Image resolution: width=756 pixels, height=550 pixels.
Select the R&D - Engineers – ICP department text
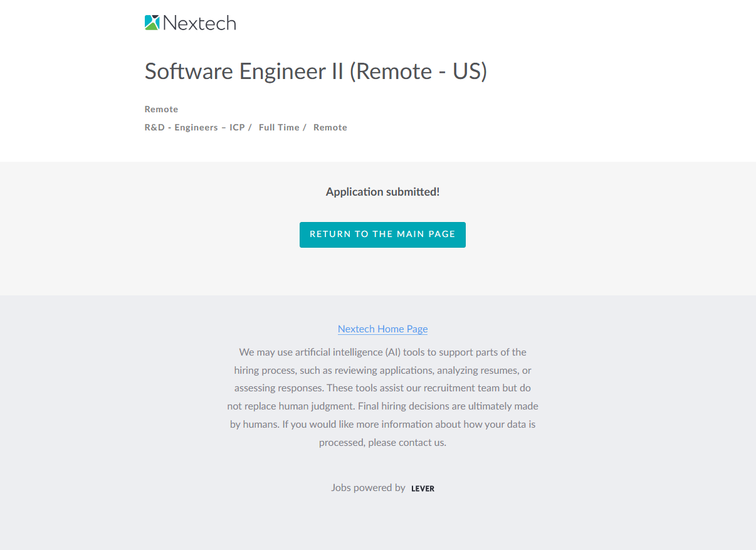click(x=194, y=127)
